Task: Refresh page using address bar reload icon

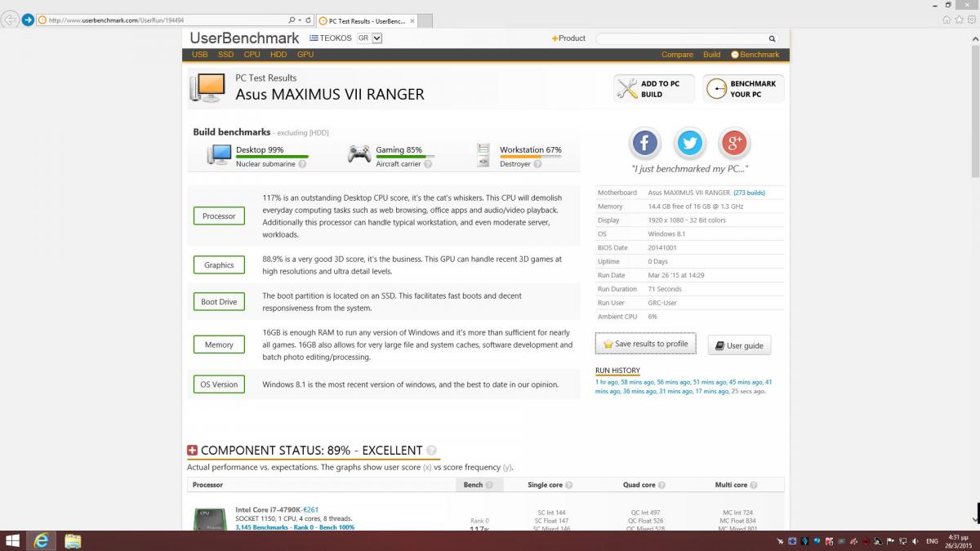Action: 308,20
